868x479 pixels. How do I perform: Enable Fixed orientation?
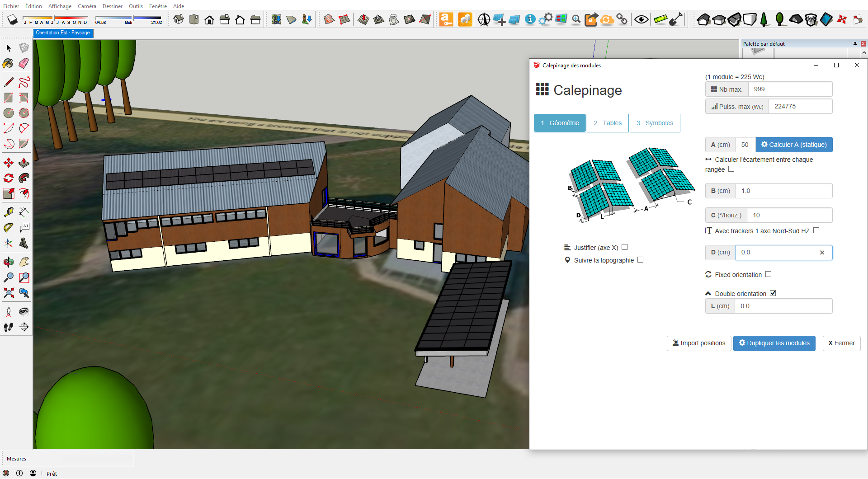coord(769,274)
